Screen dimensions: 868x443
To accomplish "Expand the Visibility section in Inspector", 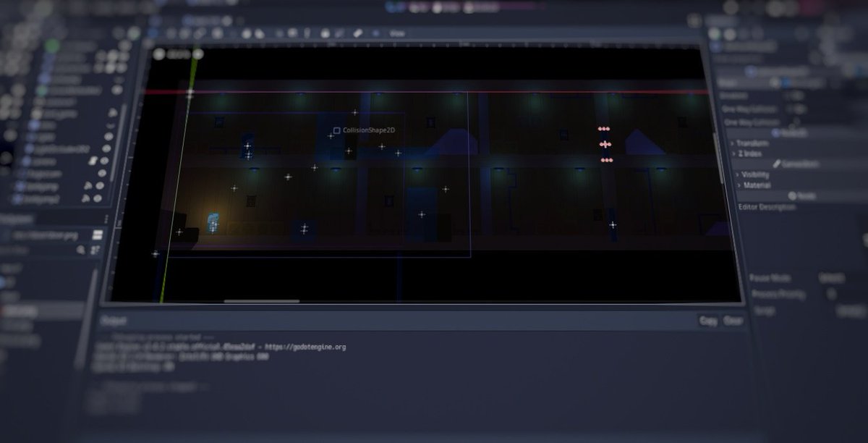I will pos(753,174).
